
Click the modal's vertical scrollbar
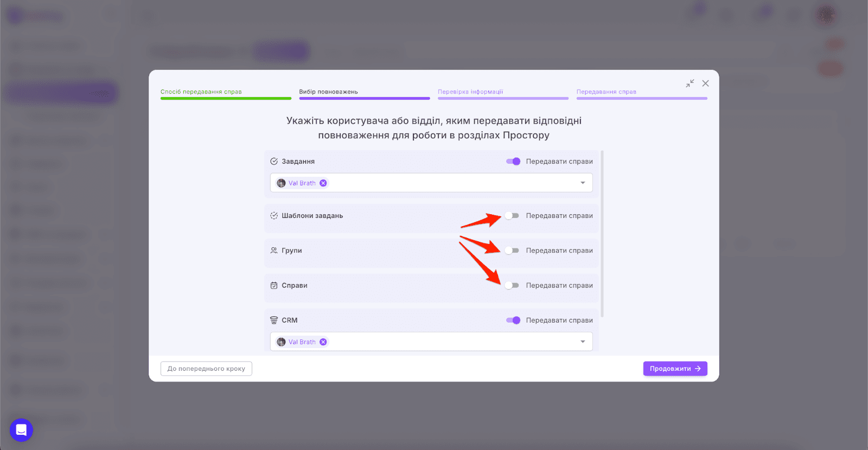click(x=602, y=234)
